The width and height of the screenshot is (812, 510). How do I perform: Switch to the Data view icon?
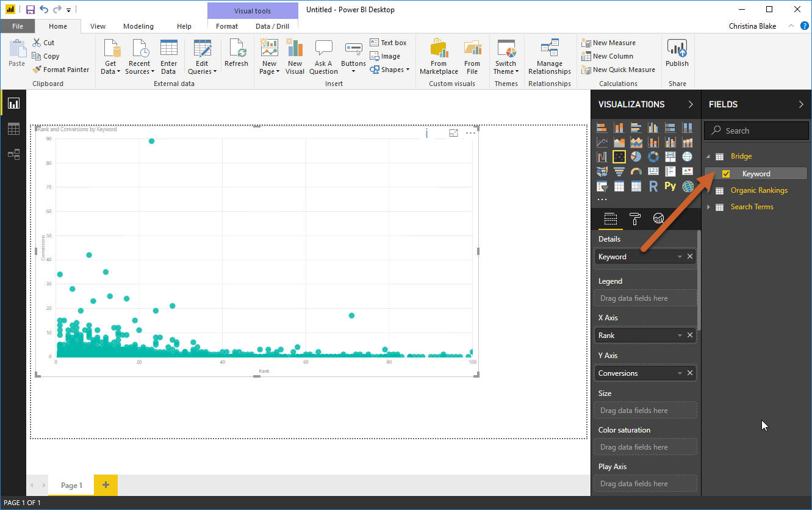pos(13,129)
